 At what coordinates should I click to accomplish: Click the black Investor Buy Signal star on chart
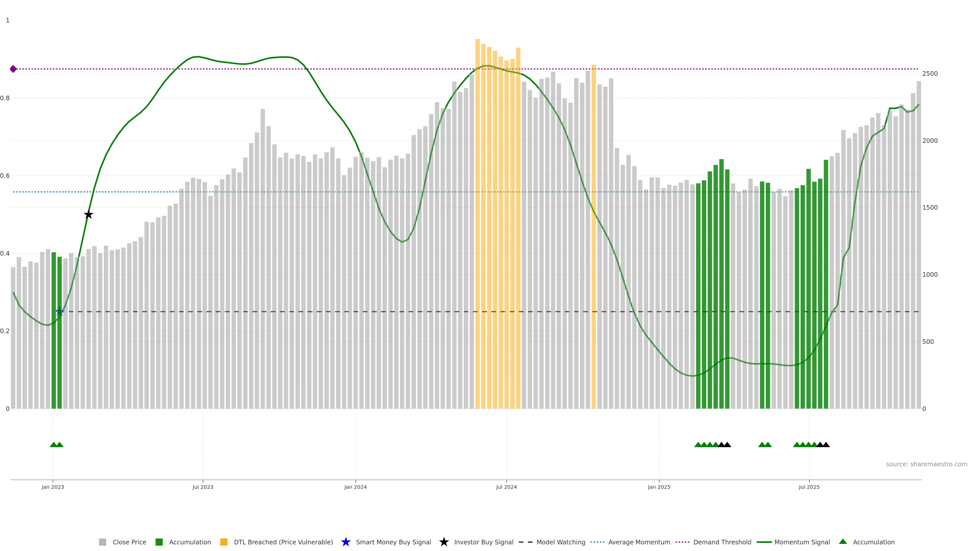(88, 215)
